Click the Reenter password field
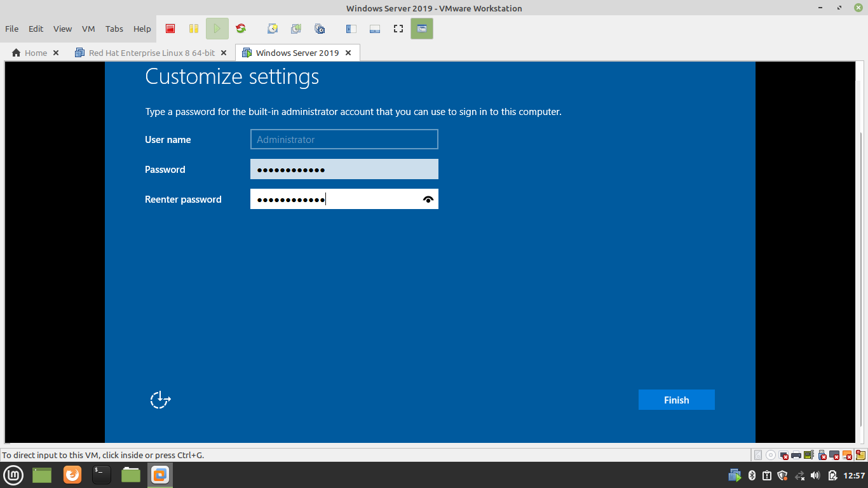Screen dimensions: 868x488 pos(344,199)
